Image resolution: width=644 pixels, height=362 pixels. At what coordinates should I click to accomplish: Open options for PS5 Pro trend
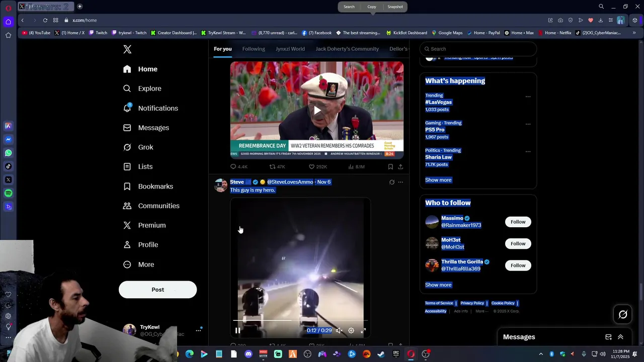(x=528, y=124)
